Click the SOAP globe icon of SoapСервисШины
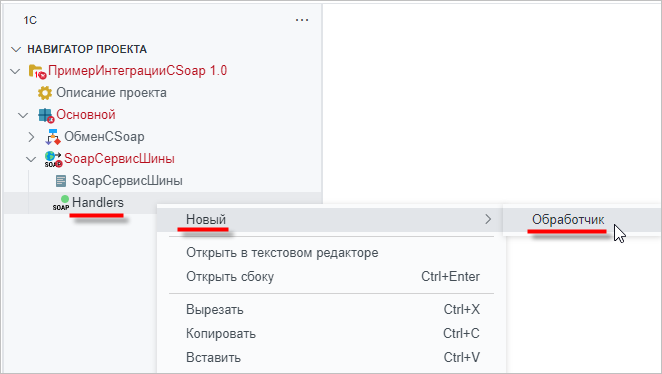Viewport: 662px width, 374px height. pos(53,159)
